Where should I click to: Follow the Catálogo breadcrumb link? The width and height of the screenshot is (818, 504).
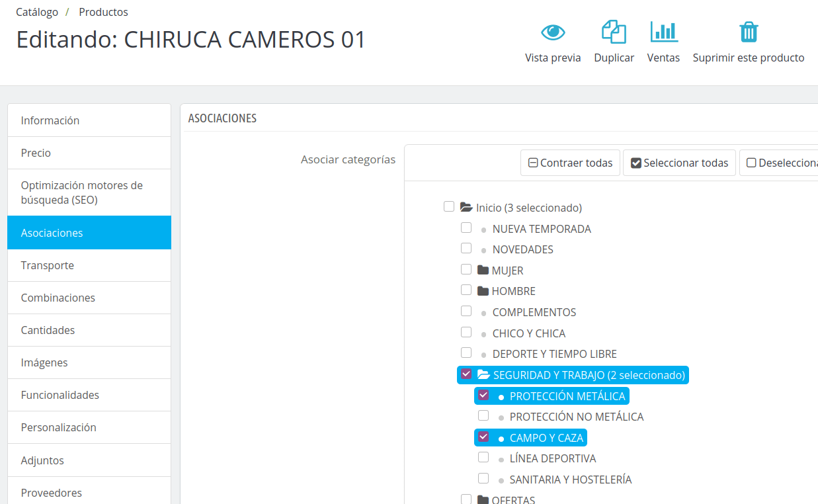(37, 12)
